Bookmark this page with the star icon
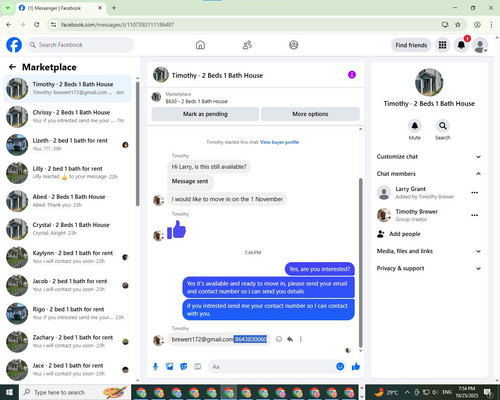 pyautogui.click(x=458, y=24)
